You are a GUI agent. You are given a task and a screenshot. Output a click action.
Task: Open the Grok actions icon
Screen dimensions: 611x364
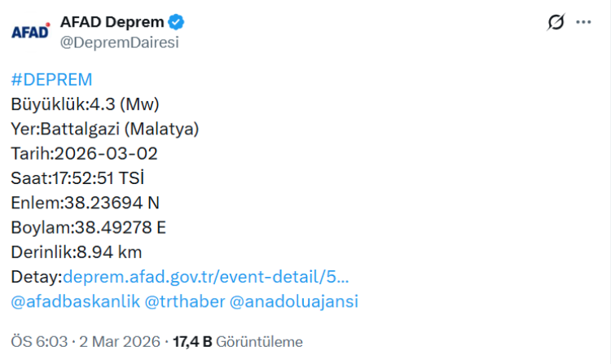pos(556,23)
